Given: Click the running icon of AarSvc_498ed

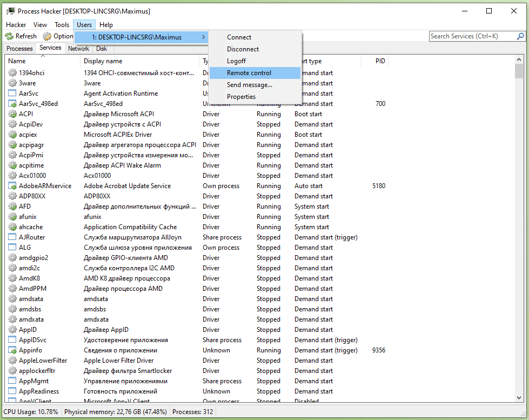Looking at the screenshot, I should [12, 104].
